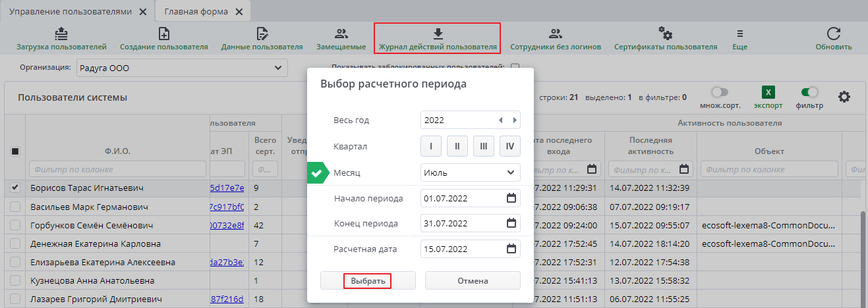Switch to Главная форма tab
The image size is (868, 308).
point(196,12)
